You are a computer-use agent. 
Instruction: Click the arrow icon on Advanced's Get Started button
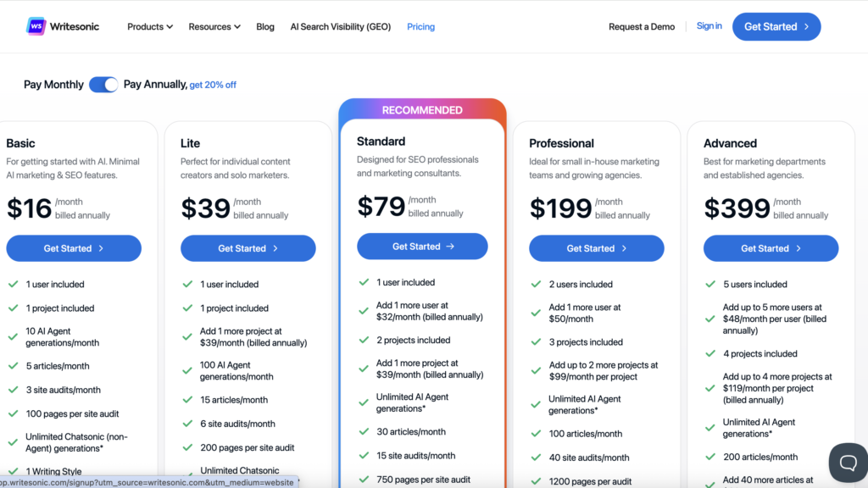(797, 247)
